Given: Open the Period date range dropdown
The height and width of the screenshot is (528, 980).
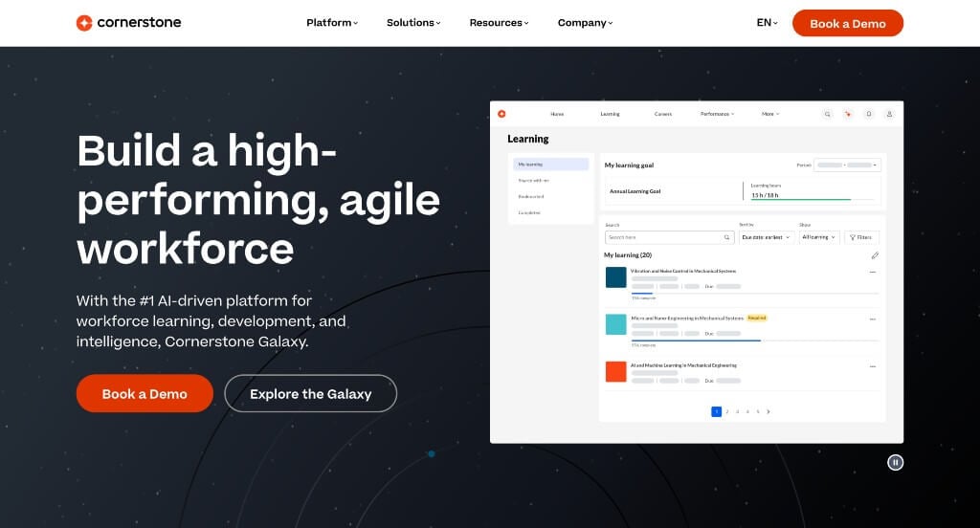Looking at the screenshot, I should pos(848,165).
